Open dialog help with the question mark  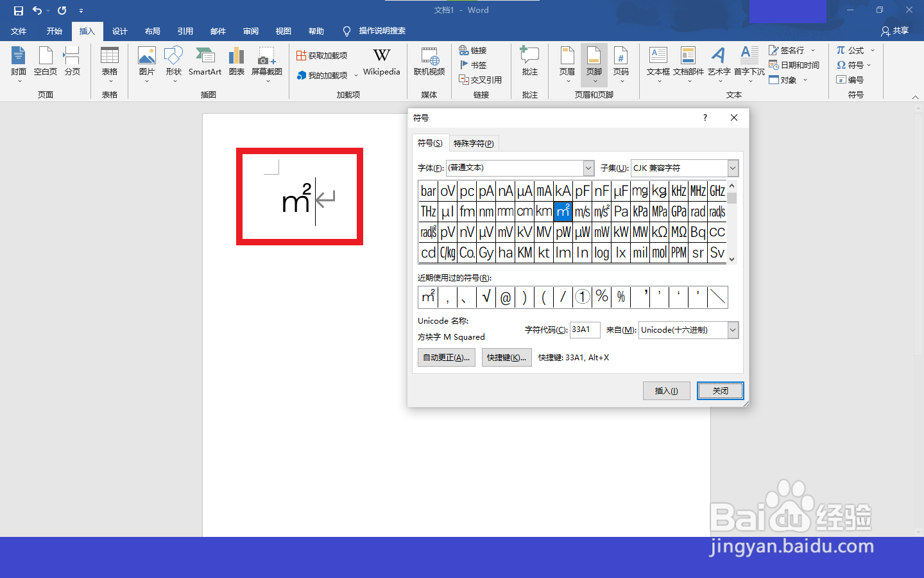coord(705,118)
